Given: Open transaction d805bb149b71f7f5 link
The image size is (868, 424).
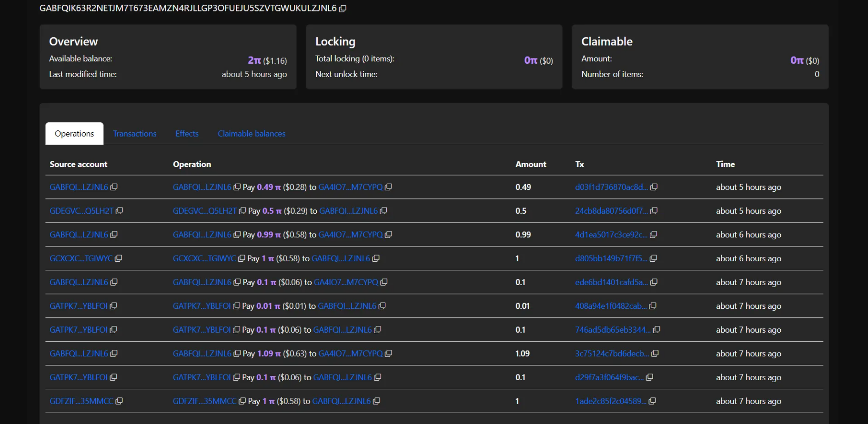Looking at the screenshot, I should tap(611, 258).
